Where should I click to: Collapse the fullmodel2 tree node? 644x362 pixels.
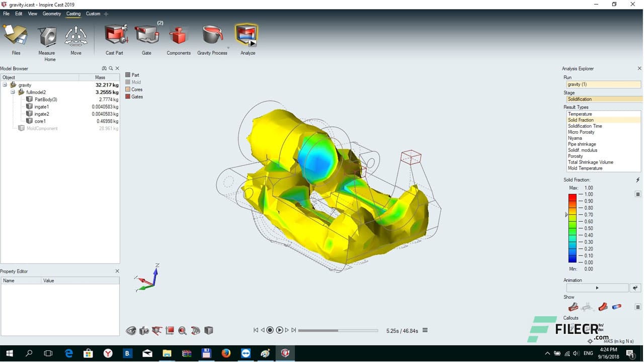point(13,93)
